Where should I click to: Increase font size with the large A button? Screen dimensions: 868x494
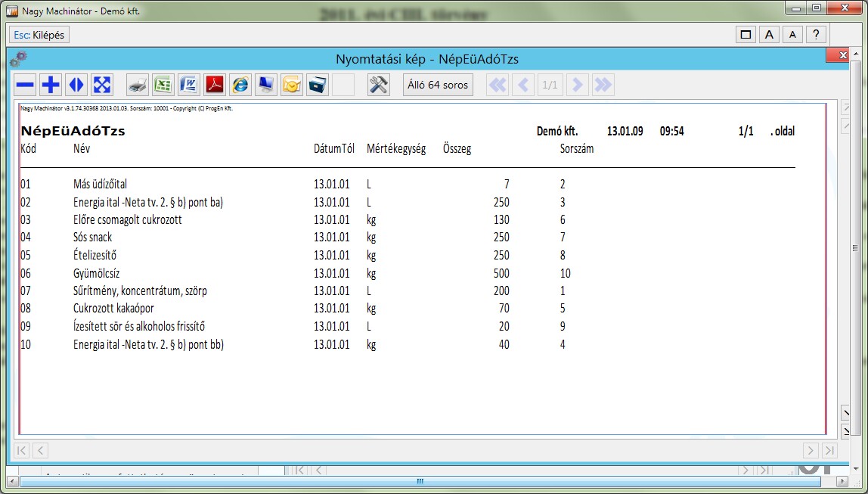[x=769, y=35]
